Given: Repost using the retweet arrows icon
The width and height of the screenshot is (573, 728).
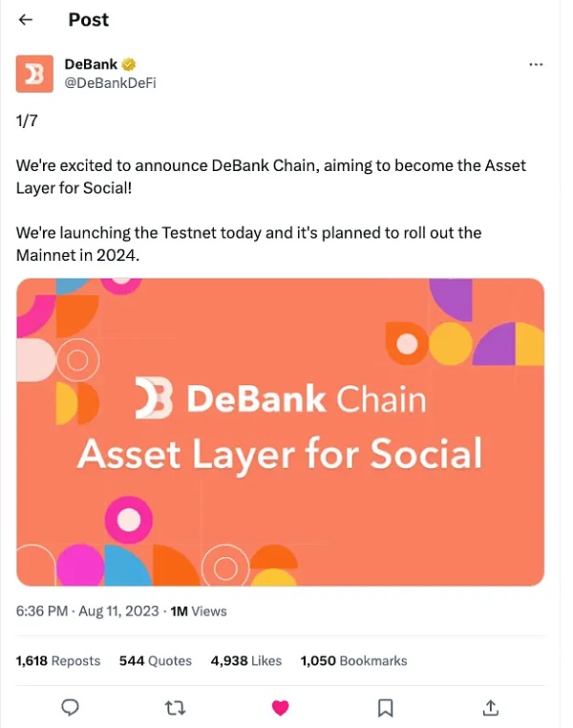Looking at the screenshot, I should point(176,708).
